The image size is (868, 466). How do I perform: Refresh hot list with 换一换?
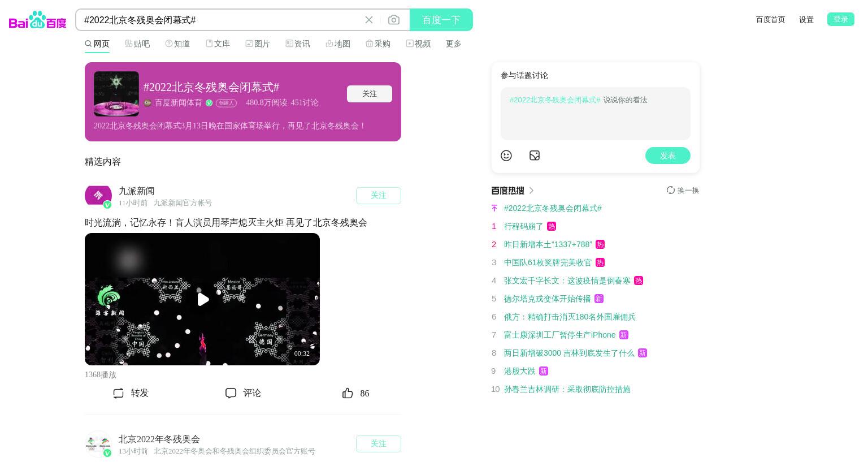click(x=683, y=191)
